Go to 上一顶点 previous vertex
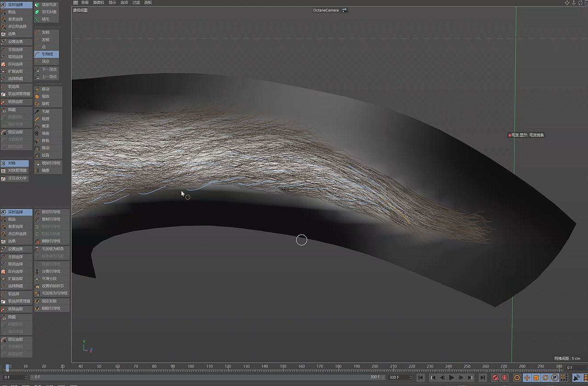Screen dimensions: 588x386 click(x=46, y=77)
